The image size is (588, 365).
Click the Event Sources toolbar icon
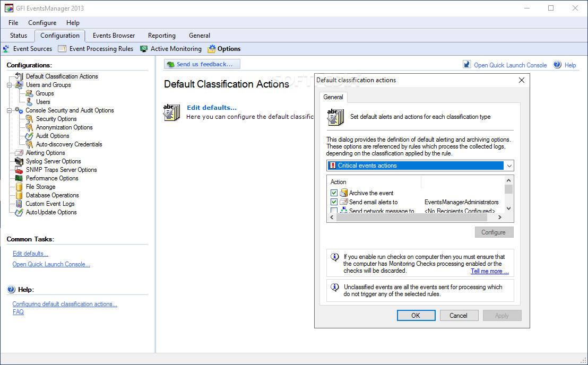(6, 49)
